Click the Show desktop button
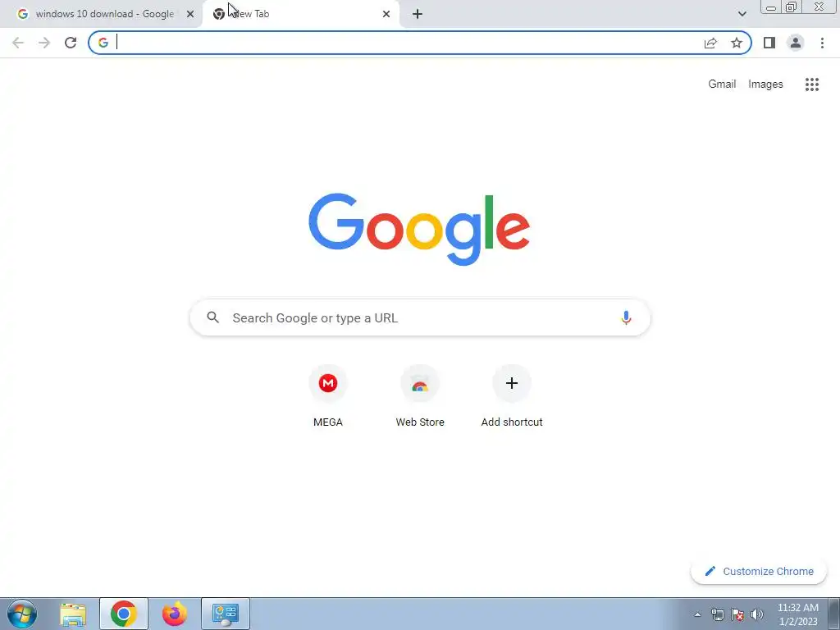840x630 pixels. 834,614
